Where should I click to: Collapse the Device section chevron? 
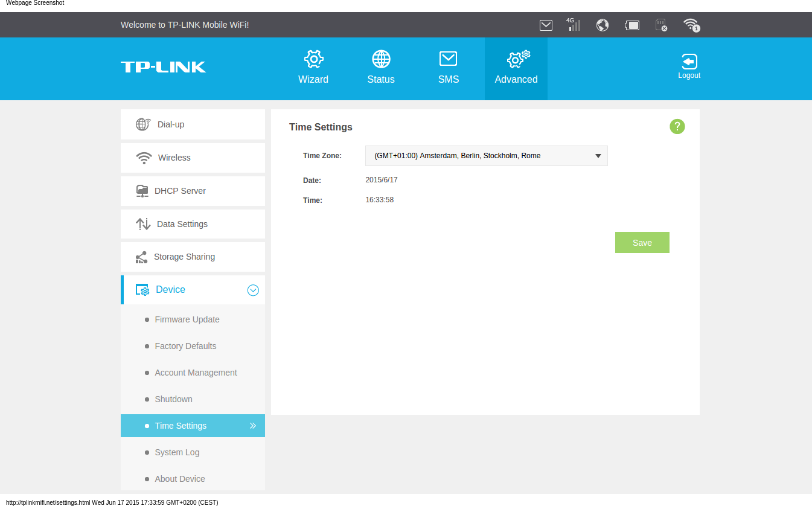[253, 290]
